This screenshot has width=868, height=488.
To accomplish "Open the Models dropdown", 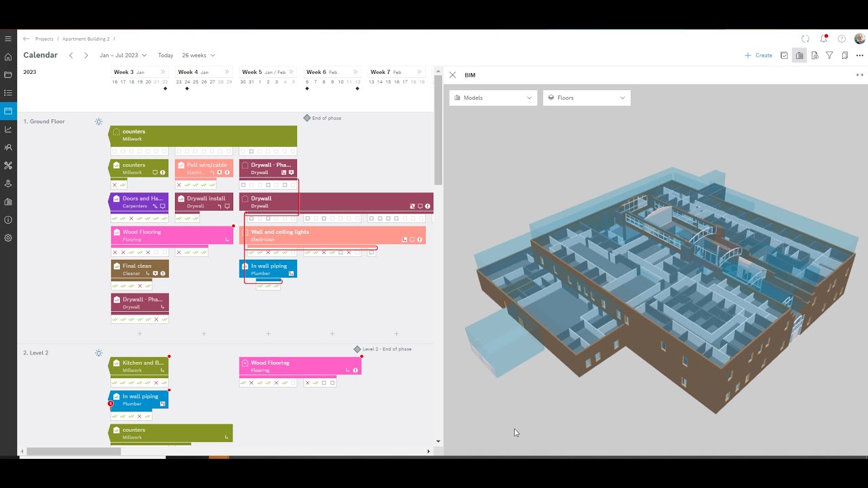I will pyautogui.click(x=493, y=98).
